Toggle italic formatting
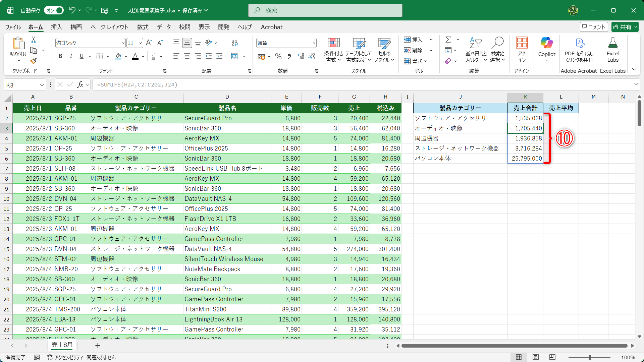The image size is (644, 362). point(71,56)
